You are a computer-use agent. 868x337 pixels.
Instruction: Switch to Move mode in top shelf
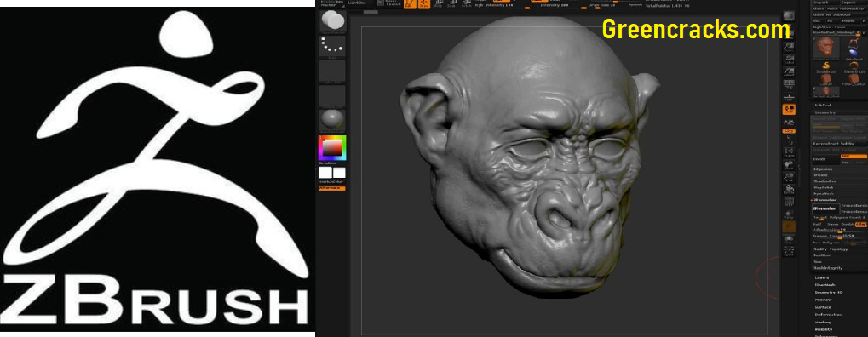coord(438,3)
